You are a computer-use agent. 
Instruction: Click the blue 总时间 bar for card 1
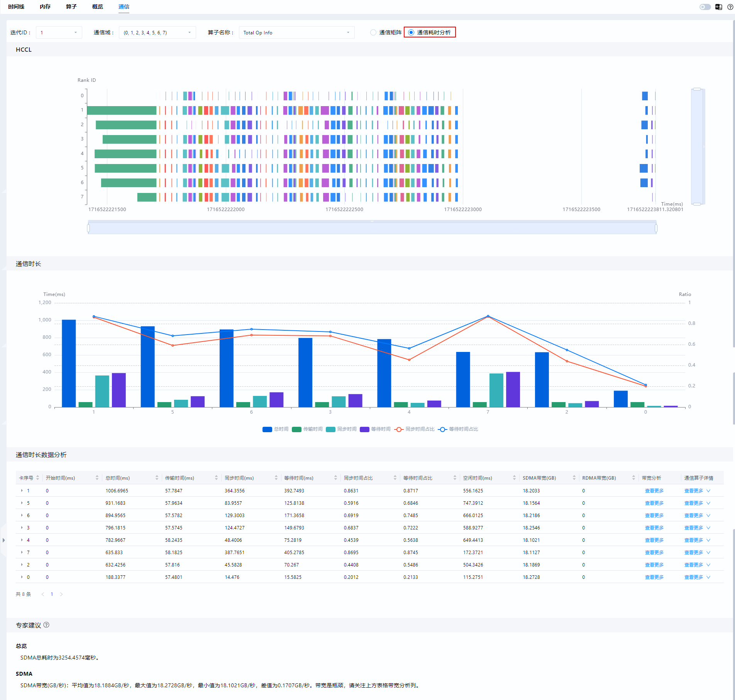[x=69, y=363]
